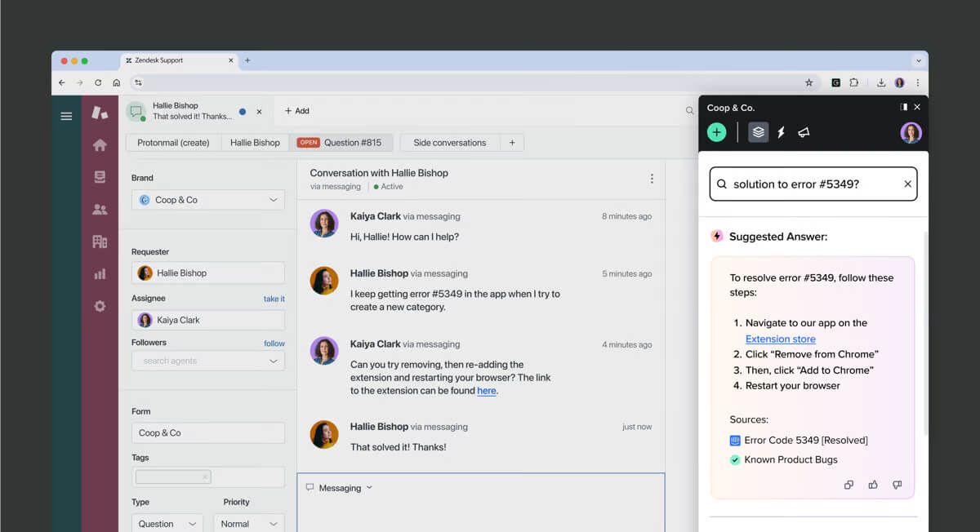Open the Side conversations tab

click(449, 143)
